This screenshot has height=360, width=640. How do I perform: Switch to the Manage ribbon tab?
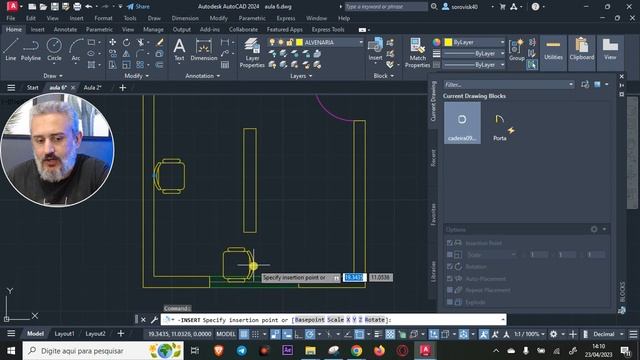[x=153, y=29]
